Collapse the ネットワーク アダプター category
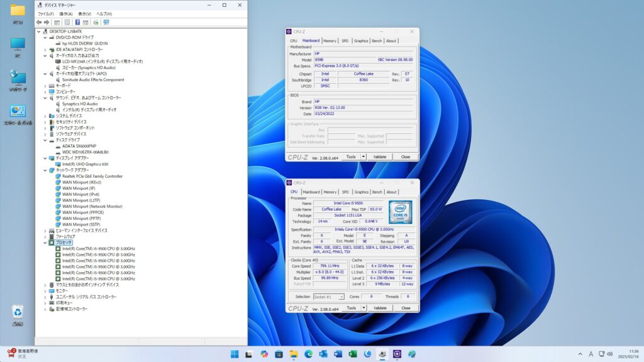Viewport: 644px width, 362px height. (45, 170)
